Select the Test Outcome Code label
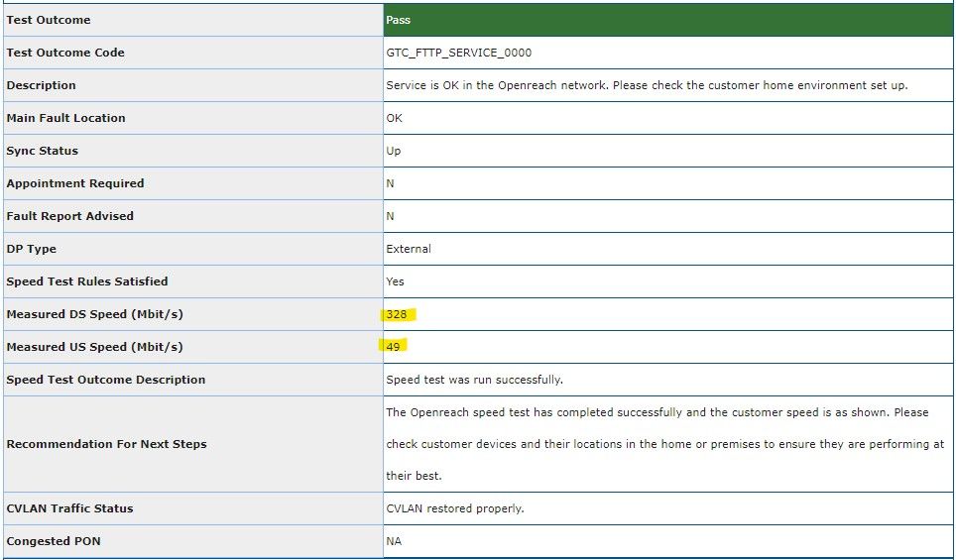This screenshot has height=560, width=956. click(x=65, y=53)
